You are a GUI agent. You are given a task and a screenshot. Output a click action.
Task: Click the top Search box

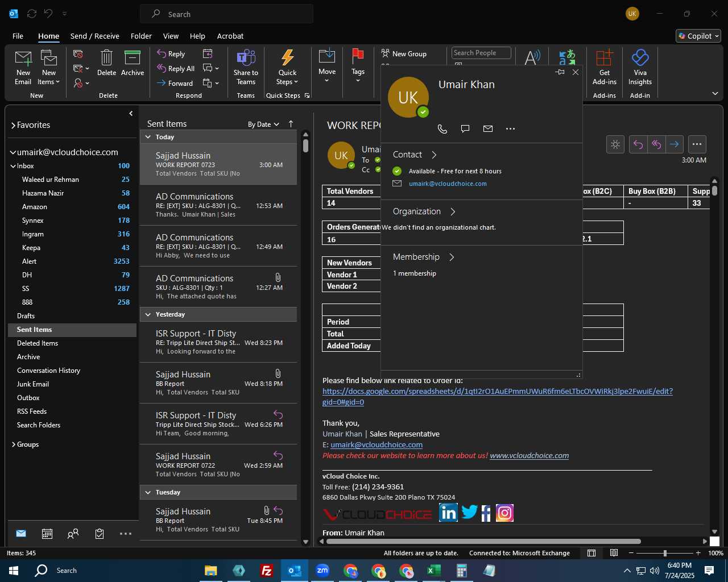(x=227, y=14)
